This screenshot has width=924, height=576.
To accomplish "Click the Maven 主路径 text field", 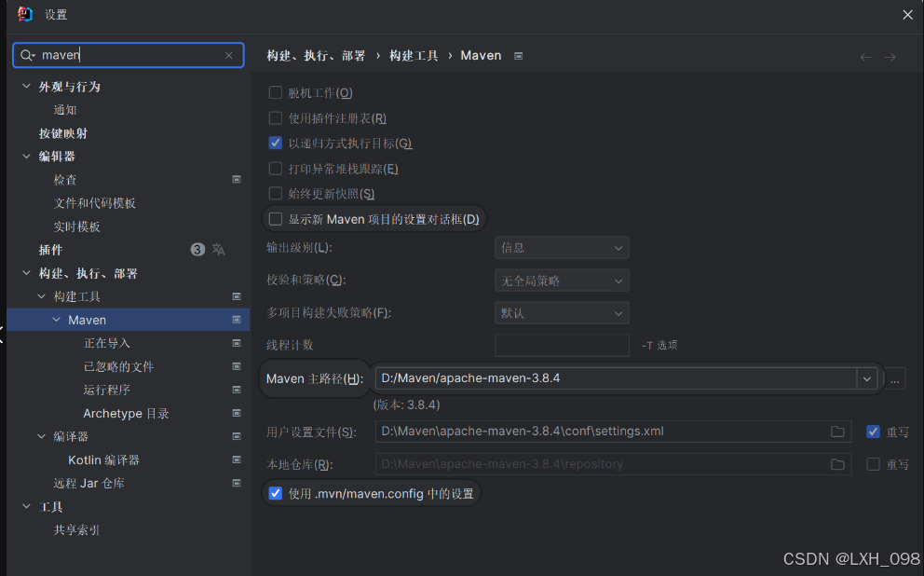I will pyautogui.click(x=616, y=378).
